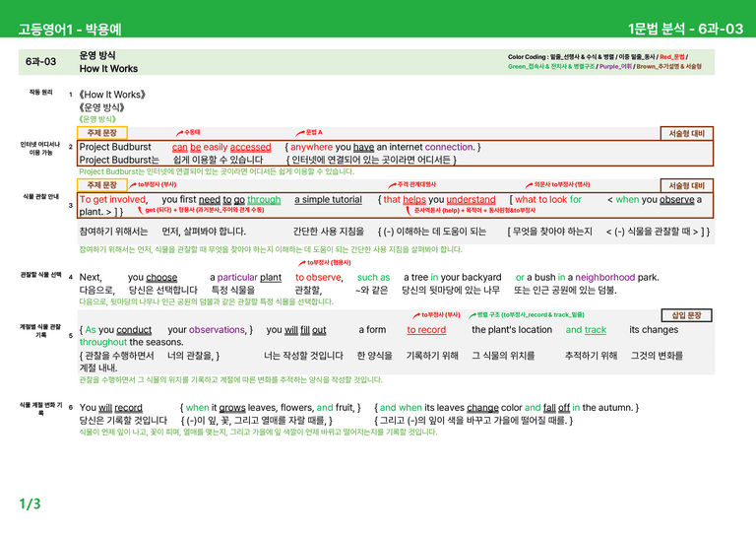The width and height of the screenshot is (756, 535).
Task: Click the phrase "You will record" in sentence 6
Action: pos(111,408)
